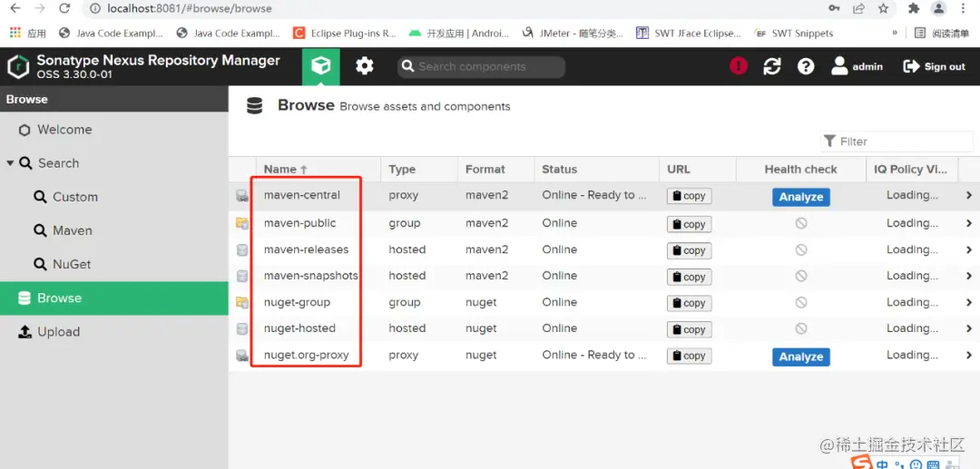Expand maven-public row chevron
The height and width of the screenshot is (469, 980).
[x=969, y=223]
